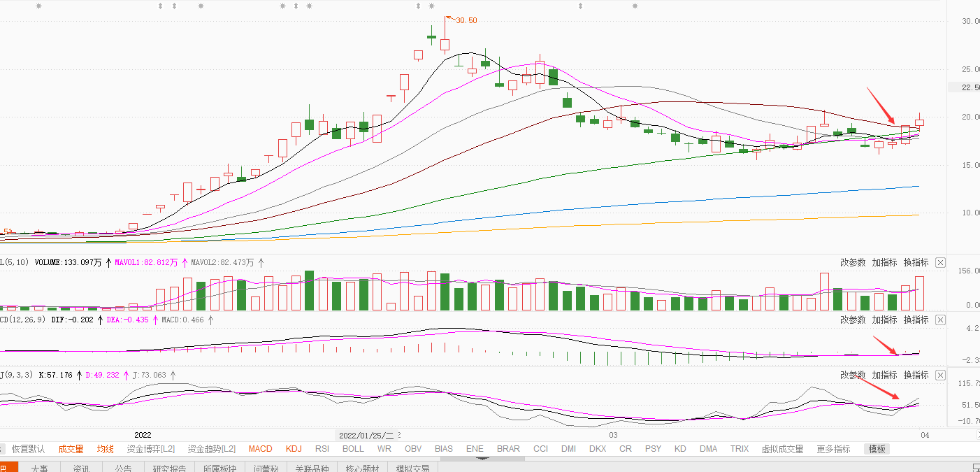Click the icon at bottom-right corner of info tabs

(x=976, y=468)
